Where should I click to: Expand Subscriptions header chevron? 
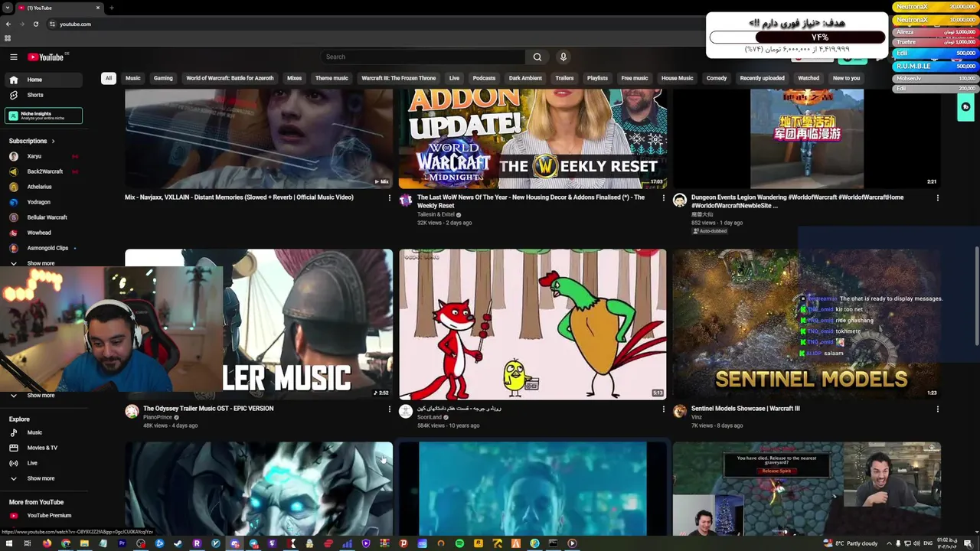tap(53, 141)
